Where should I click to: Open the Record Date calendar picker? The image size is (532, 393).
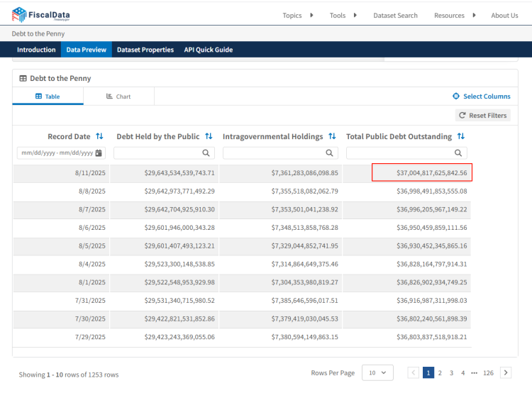pos(99,153)
